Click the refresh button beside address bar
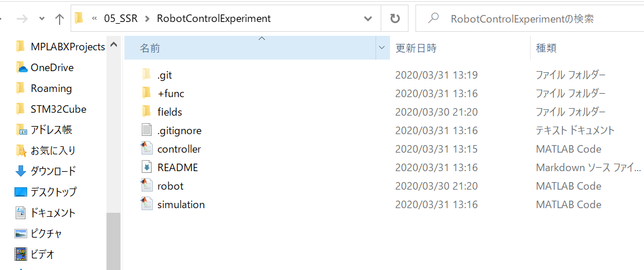644x270 pixels. coord(395,19)
